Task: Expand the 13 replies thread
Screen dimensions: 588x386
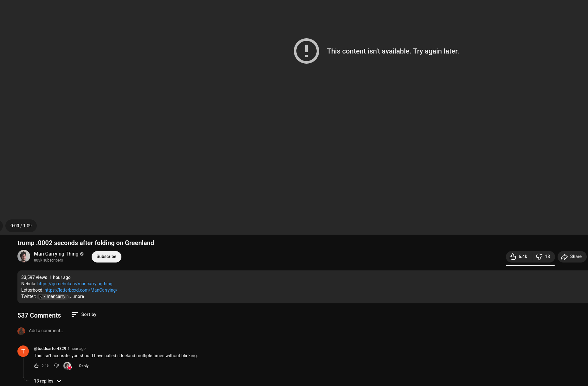Action: pos(48,381)
